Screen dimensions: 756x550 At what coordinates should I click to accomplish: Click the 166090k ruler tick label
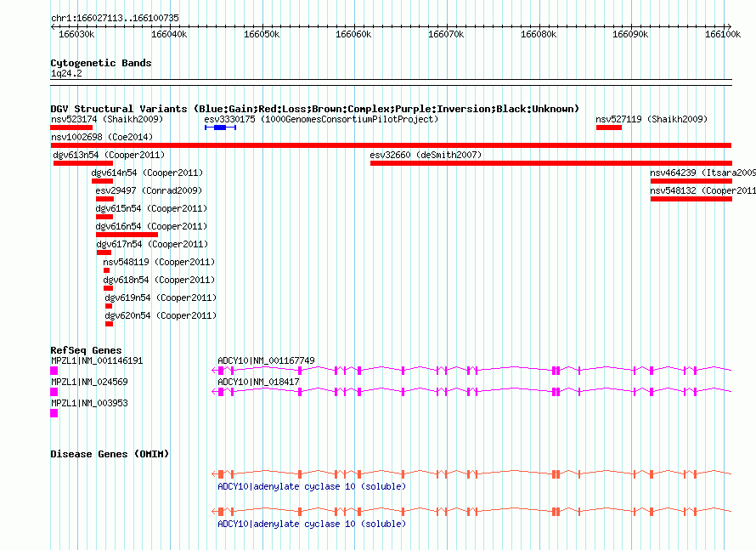[x=630, y=34]
